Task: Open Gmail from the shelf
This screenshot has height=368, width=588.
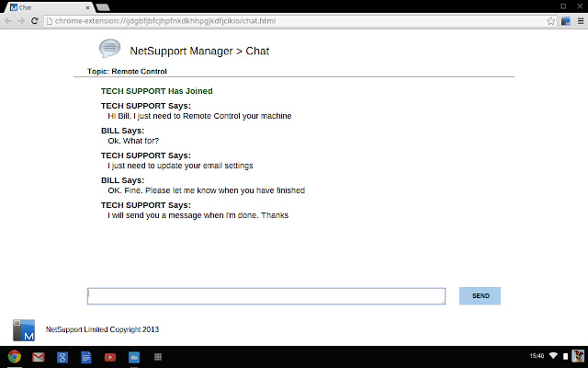Action: (39, 357)
